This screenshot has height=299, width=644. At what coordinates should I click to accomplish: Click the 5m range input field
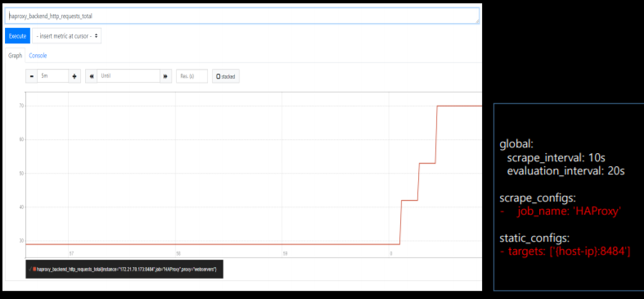(x=52, y=76)
